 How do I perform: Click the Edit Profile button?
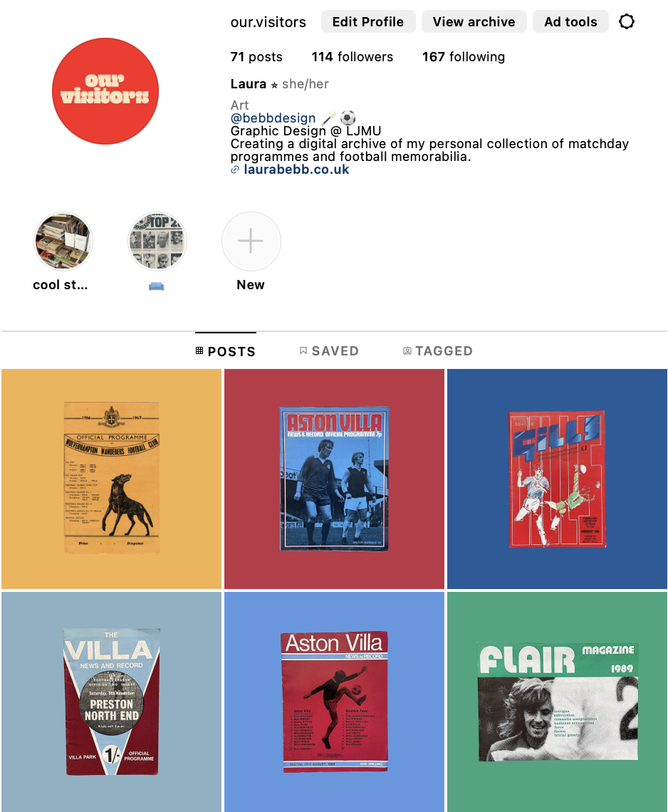click(x=368, y=22)
